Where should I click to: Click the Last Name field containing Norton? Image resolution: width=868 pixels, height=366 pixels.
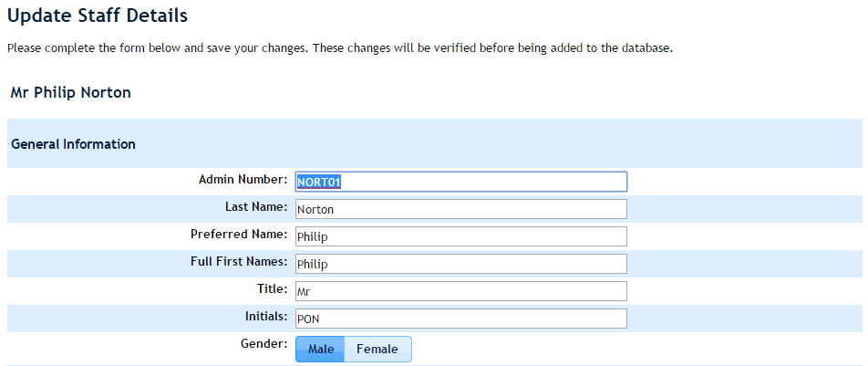coord(461,209)
